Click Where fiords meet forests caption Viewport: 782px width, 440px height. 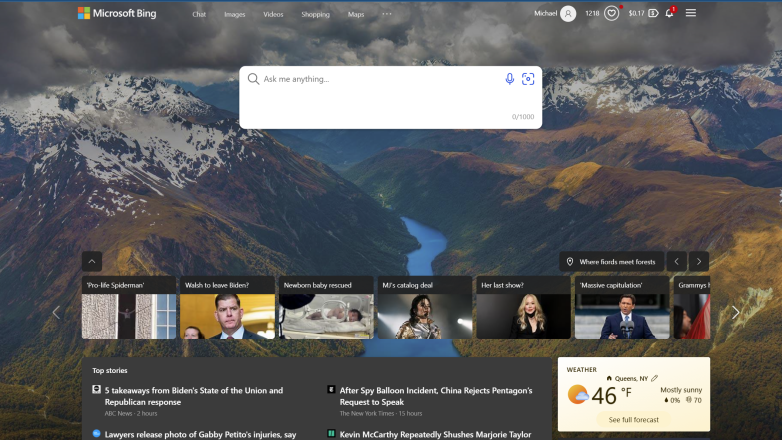coord(617,262)
